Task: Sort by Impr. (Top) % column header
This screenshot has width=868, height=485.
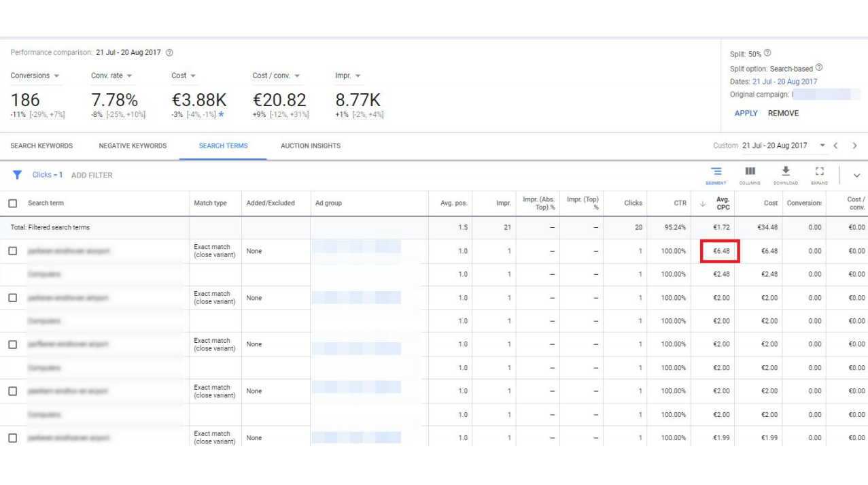Action: 583,203
